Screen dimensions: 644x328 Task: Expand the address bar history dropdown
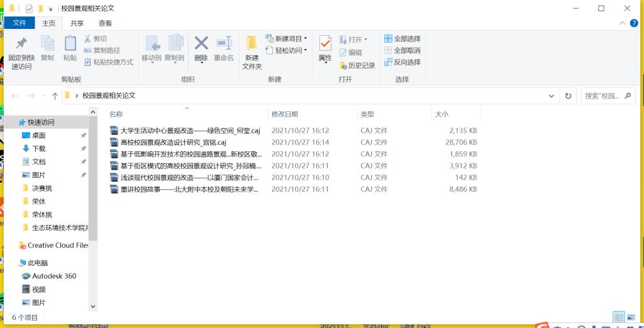tap(552, 96)
